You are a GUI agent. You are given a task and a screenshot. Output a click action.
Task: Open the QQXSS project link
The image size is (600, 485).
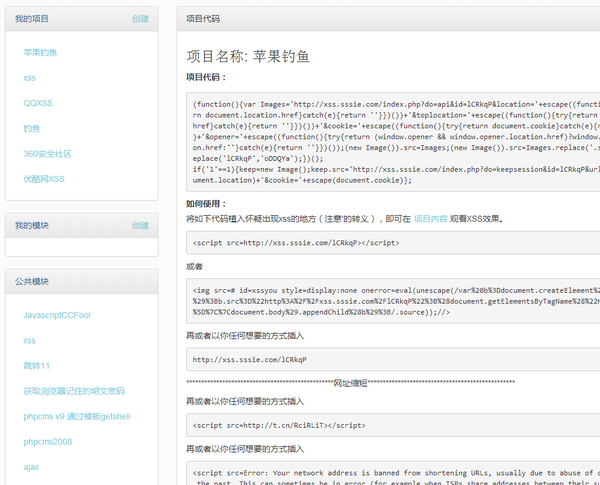pos(38,103)
